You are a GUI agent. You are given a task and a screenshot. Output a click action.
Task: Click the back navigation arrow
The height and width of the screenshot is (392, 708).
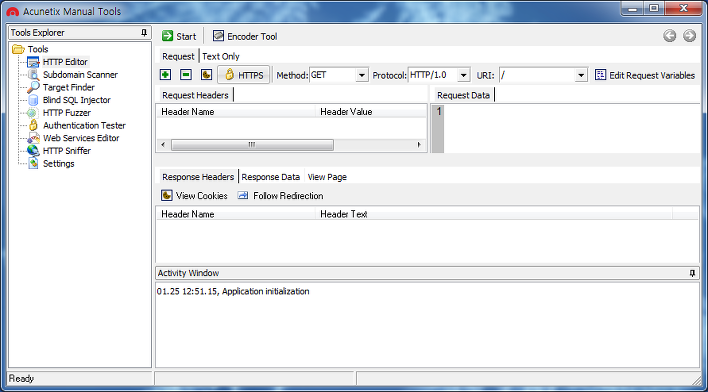(x=670, y=36)
